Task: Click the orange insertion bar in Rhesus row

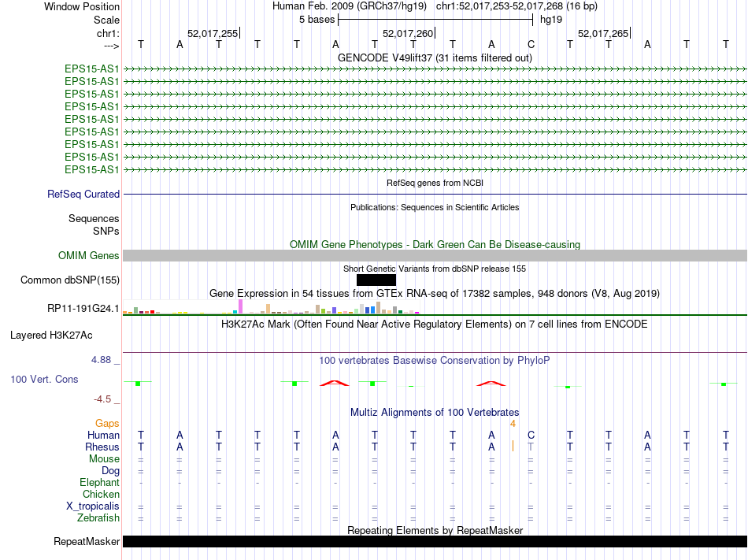Action: pyautogui.click(x=513, y=446)
